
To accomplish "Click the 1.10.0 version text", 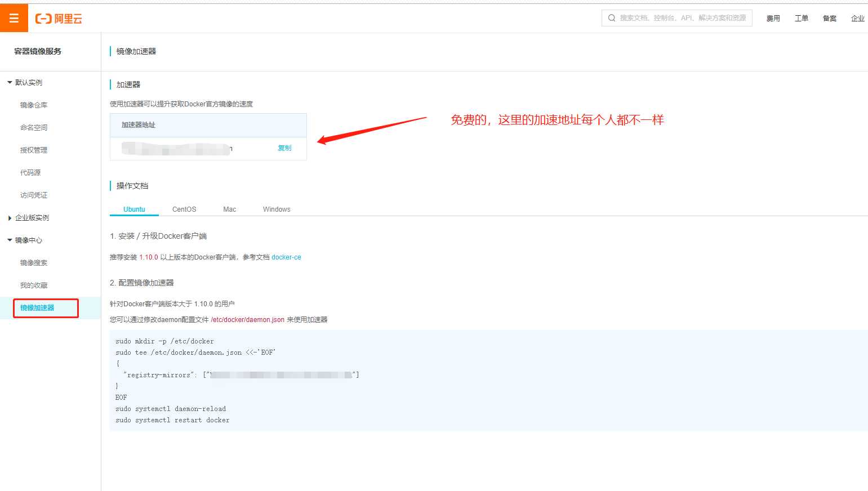I will (x=149, y=257).
